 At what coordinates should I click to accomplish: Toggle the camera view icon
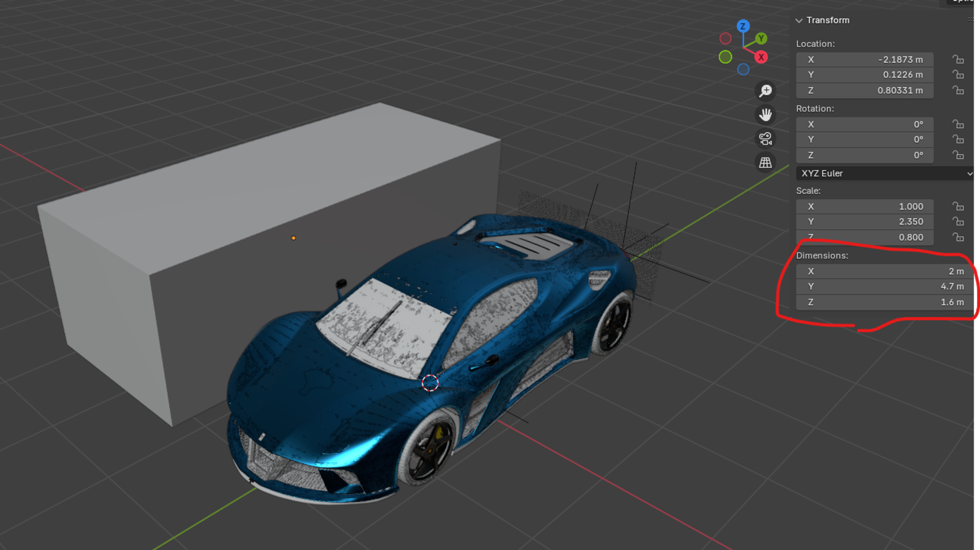(765, 139)
